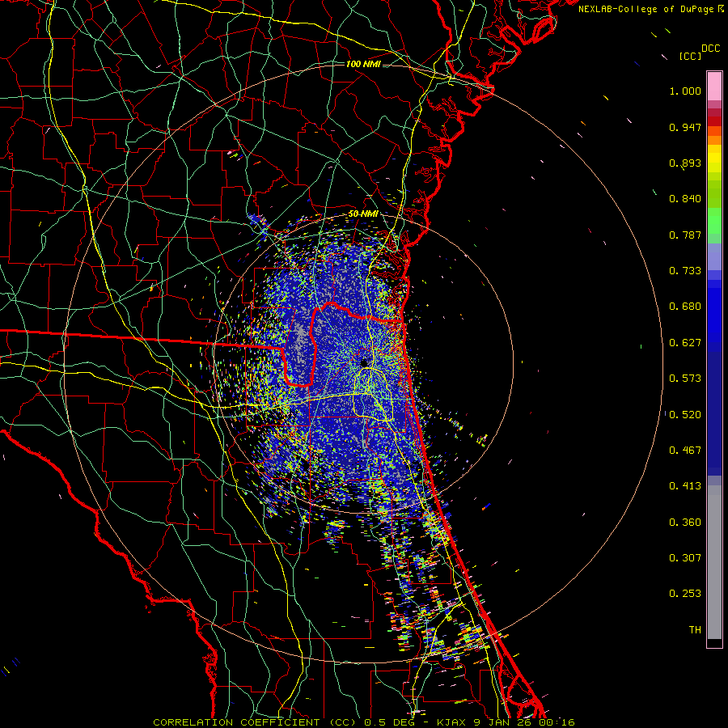Click the 0.413 color scale value

(x=685, y=486)
